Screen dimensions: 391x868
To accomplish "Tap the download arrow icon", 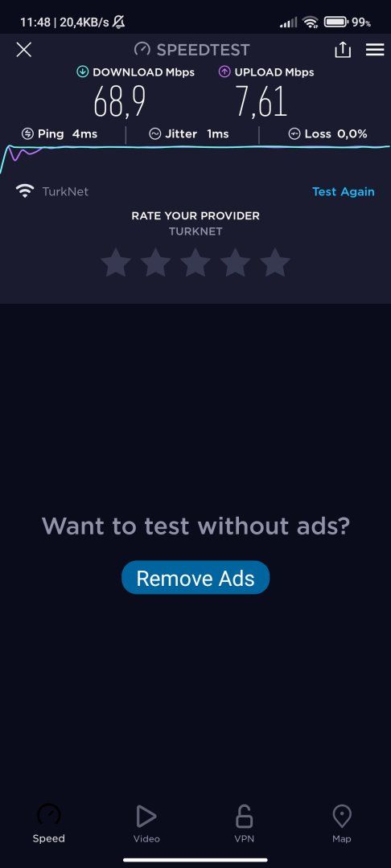I will coord(83,72).
